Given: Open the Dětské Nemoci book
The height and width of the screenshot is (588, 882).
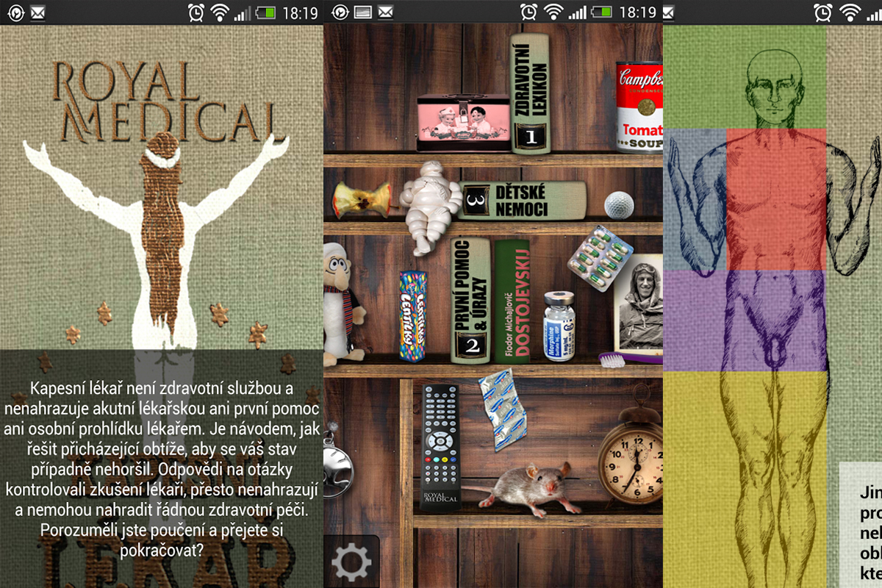Looking at the screenshot, I should click(x=524, y=200).
